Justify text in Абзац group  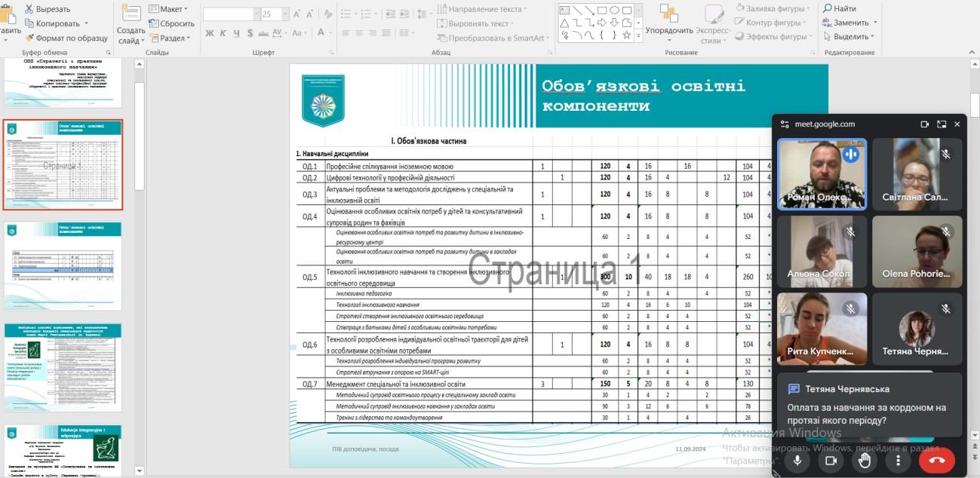[387, 33]
